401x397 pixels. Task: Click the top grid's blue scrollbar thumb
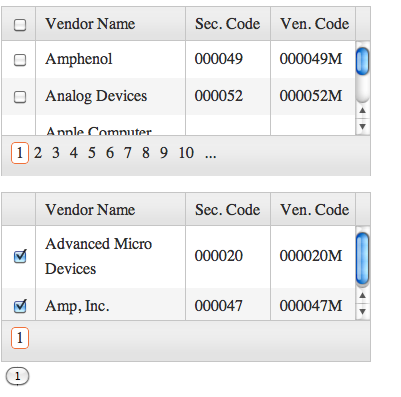[x=362, y=61]
